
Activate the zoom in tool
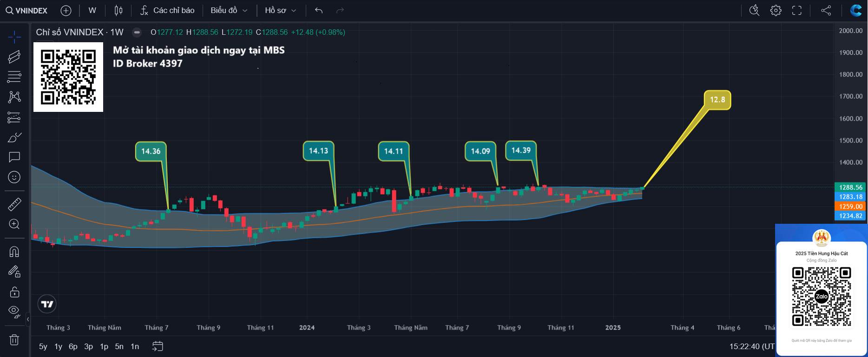coord(14,224)
